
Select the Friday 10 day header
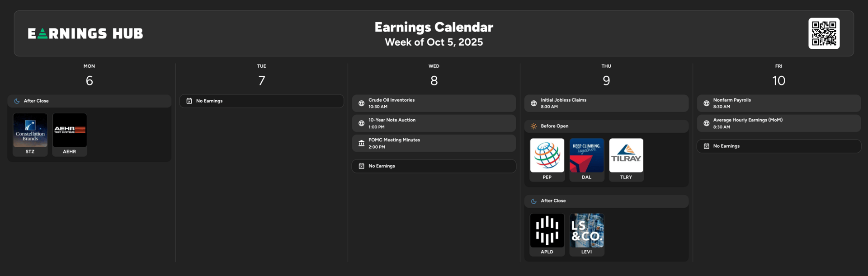pyautogui.click(x=778, y=75)
